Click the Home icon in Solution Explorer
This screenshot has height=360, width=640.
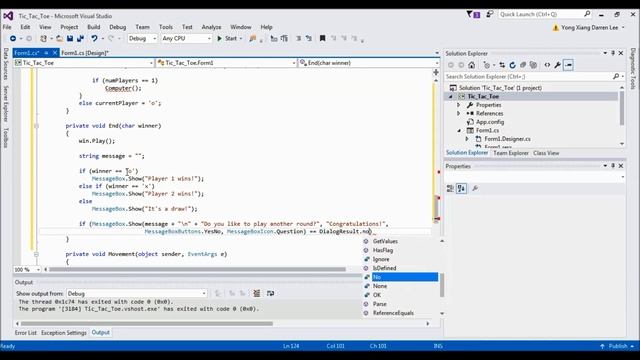(x=471, y=65)
